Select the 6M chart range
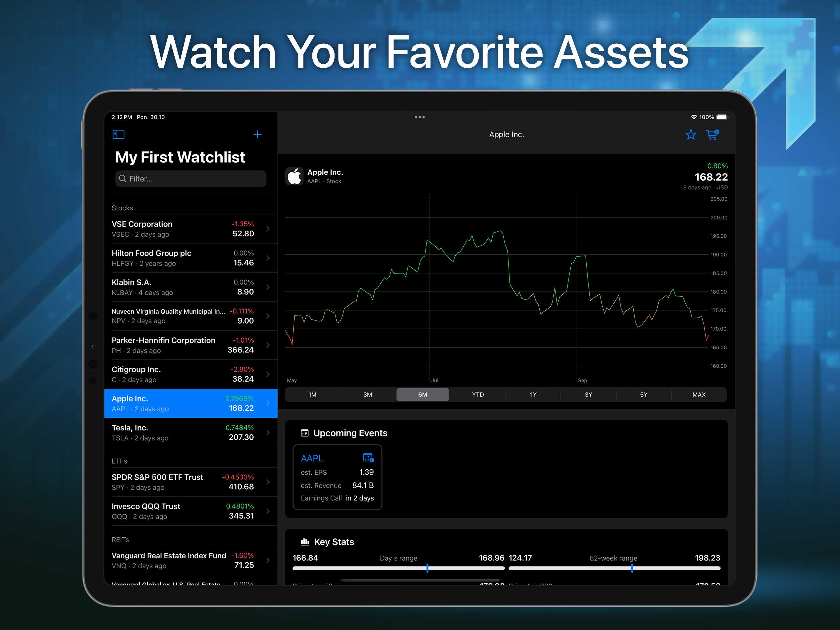Viewport: 840px width, 630px height. [423, 394]
